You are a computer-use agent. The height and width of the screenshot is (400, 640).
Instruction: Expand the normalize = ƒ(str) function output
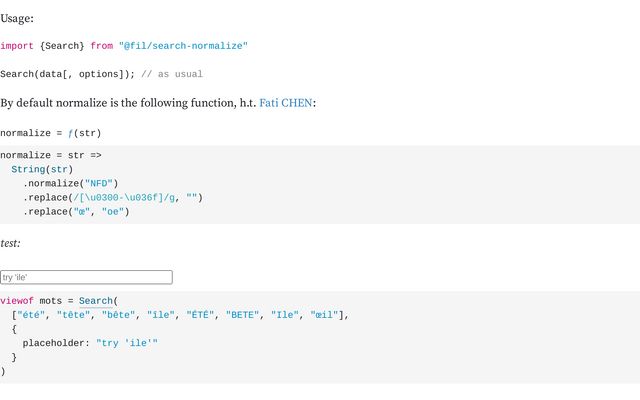tap(51, 133)
